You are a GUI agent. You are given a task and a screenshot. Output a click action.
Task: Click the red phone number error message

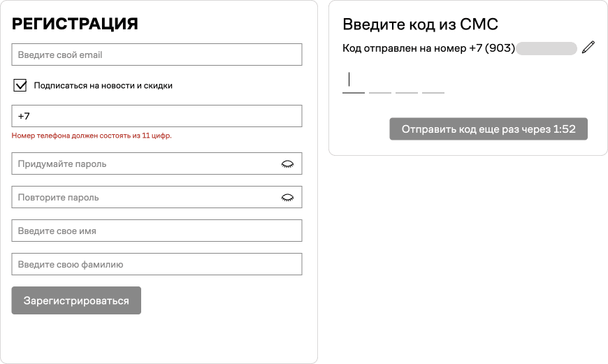pos(92,136)
